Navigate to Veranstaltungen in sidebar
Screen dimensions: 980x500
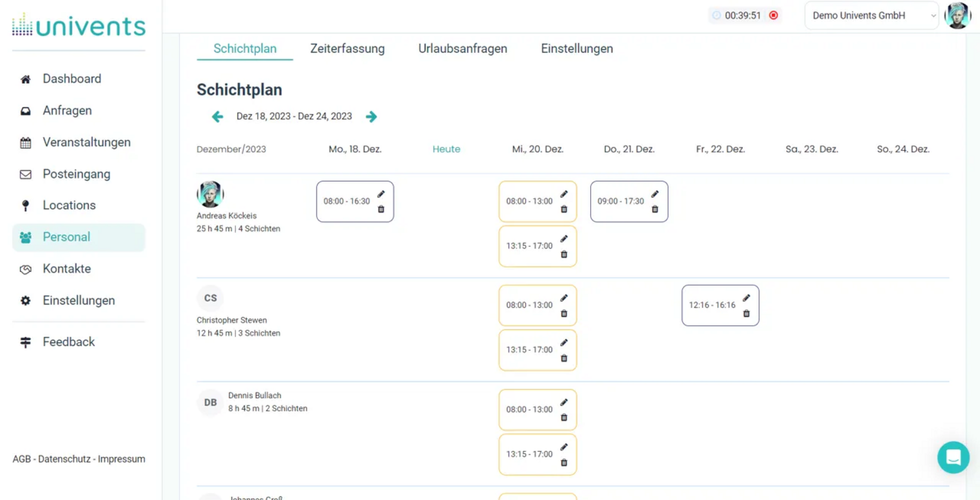[86, 142]
